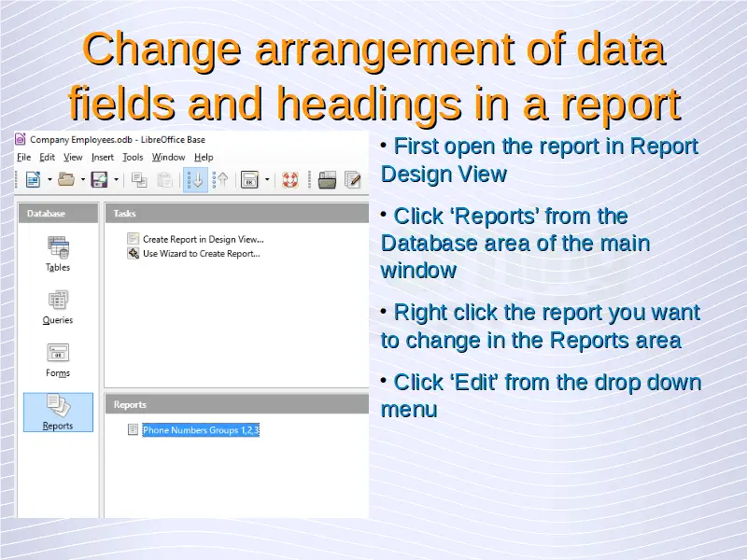Image resolution: width=747 pixels, height=560 pixels.
Task: Click the slide title 'Change arrangement of data'
Action: click(374, 49)
